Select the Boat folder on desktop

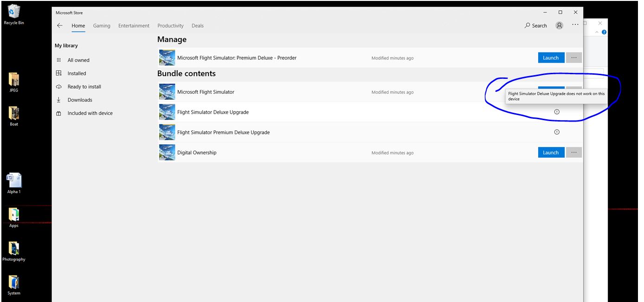[14, 116]
